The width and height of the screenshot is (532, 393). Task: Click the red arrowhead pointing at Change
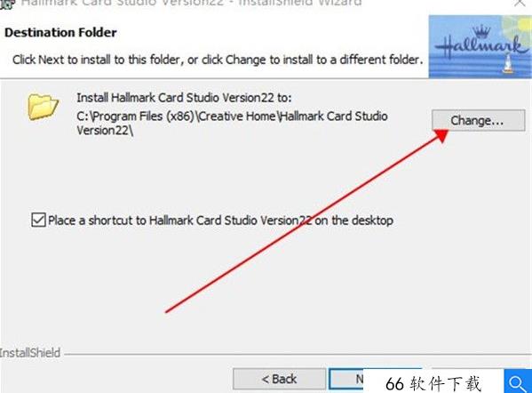coord(441,135)
